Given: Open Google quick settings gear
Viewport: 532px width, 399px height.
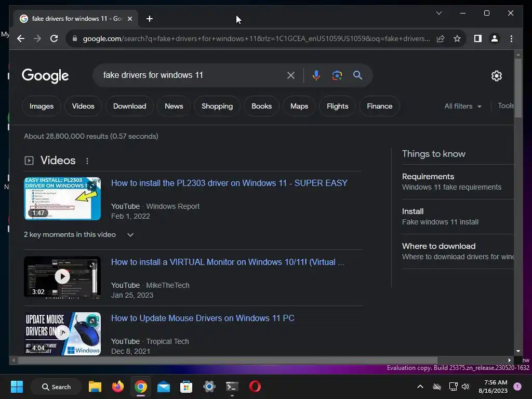Looking at the screenshot, I should [496, 76].
